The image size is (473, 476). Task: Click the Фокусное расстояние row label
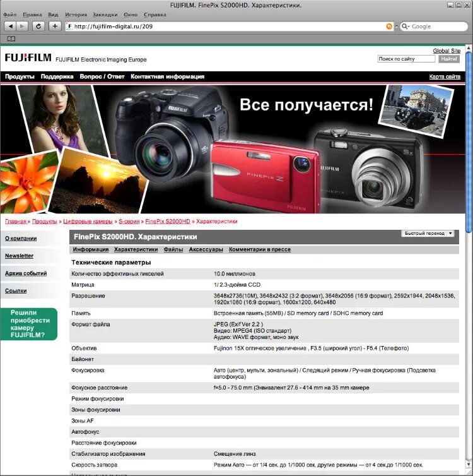pos(99,388)
